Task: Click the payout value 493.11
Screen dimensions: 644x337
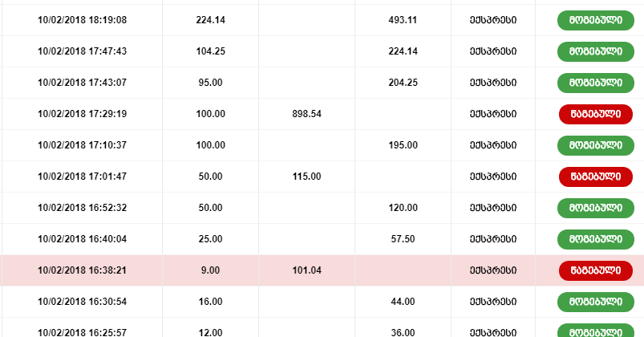Action: 403,20
